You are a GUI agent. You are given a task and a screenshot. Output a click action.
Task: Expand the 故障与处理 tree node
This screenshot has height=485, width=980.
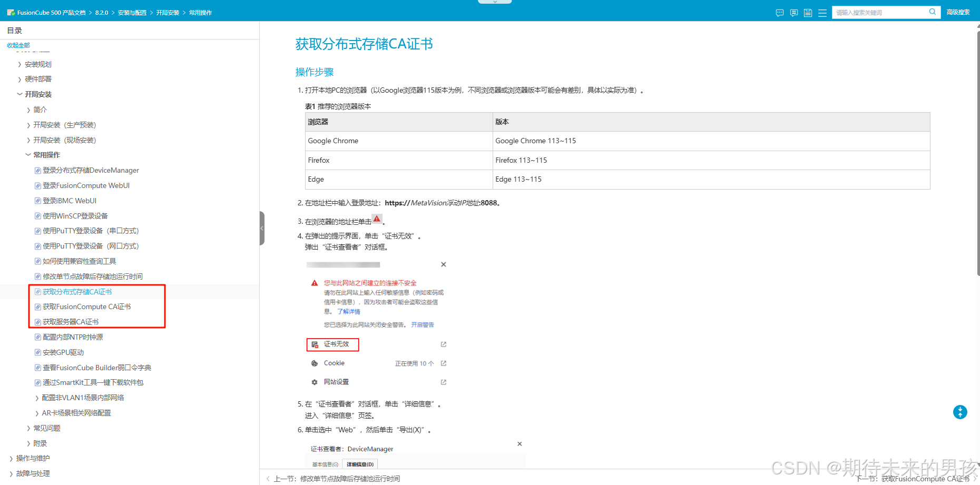11,473
